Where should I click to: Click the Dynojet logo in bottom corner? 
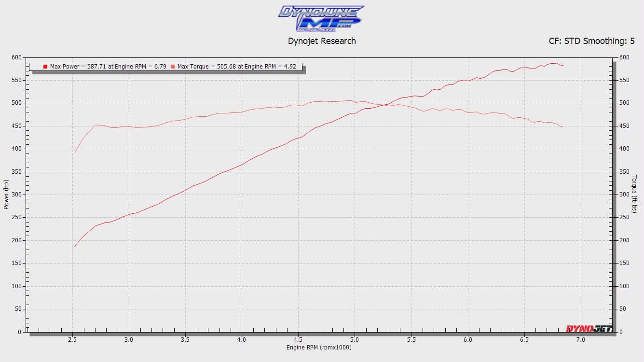[589, 329]
